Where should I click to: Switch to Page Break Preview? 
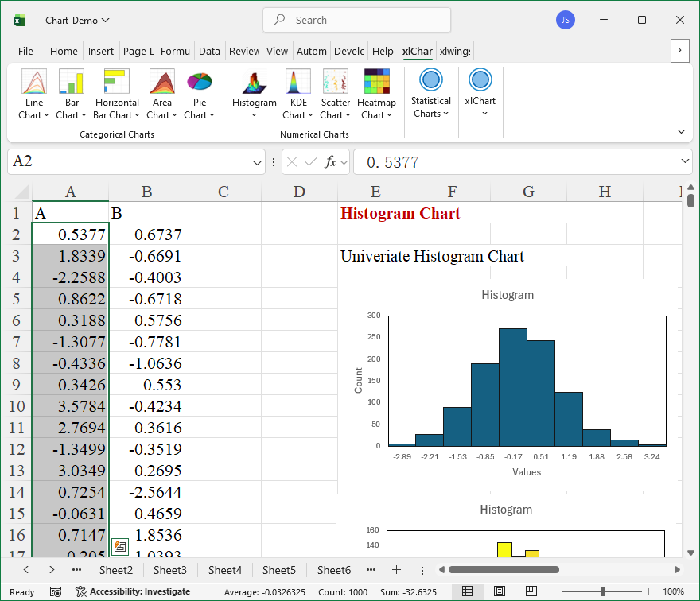click(529, 591)
